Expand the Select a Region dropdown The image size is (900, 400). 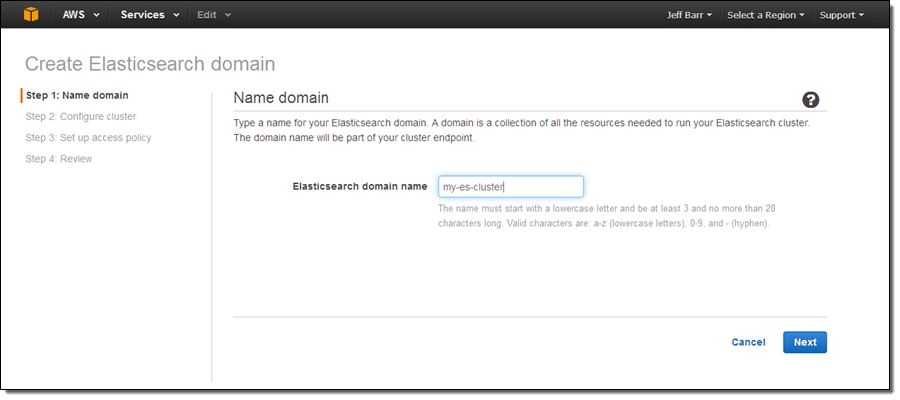pos(766,15)
